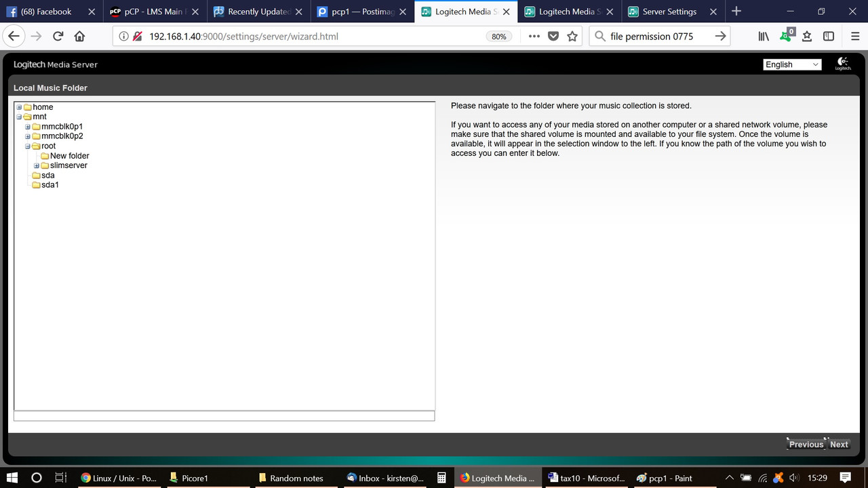Open the English language dropdown
Image resolution: width=868 pixels, height=488 pixels.
[x=792, y=64]
